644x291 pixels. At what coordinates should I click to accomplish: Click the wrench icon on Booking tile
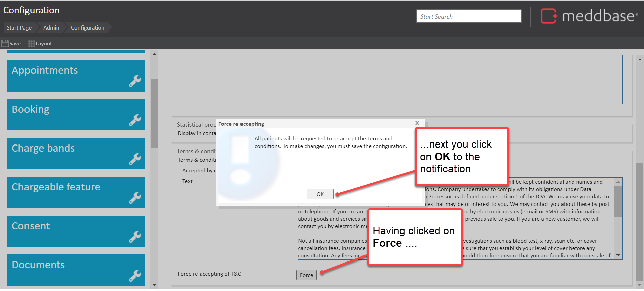(135, 120)
